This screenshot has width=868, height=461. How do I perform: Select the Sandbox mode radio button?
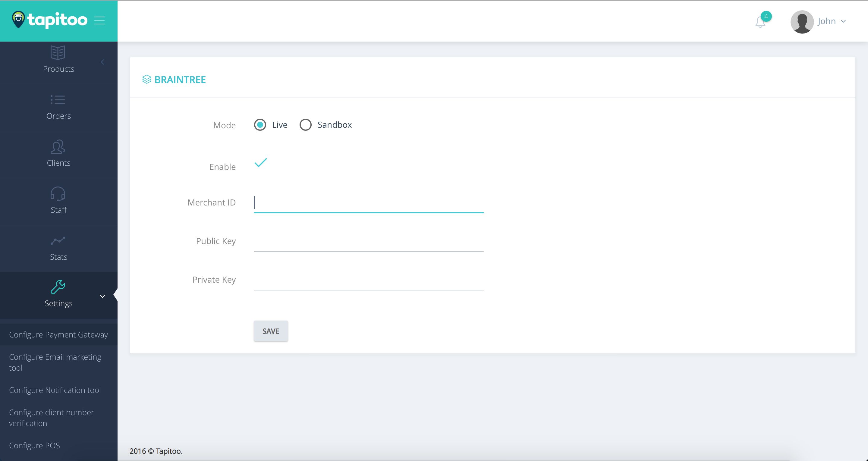click(305, 125)
